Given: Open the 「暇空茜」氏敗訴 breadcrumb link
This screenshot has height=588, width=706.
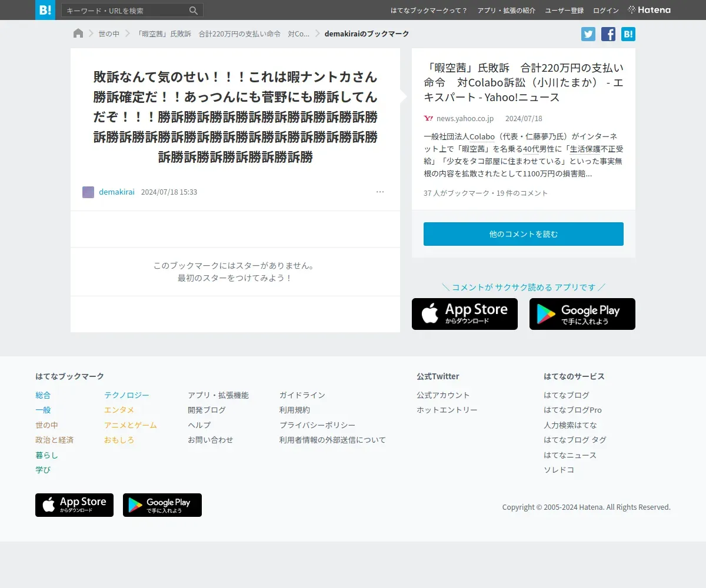Looking at the screenshot, I should click(x=223, y=34).
